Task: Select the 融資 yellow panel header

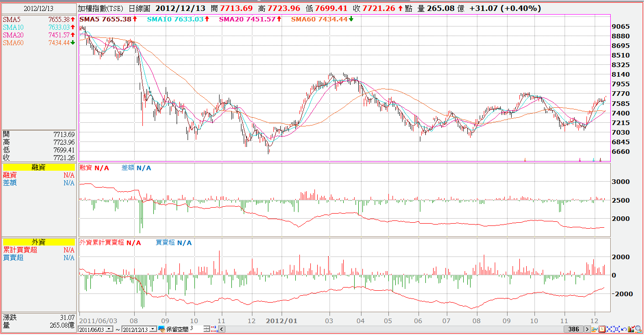Action: pos(38,167)
